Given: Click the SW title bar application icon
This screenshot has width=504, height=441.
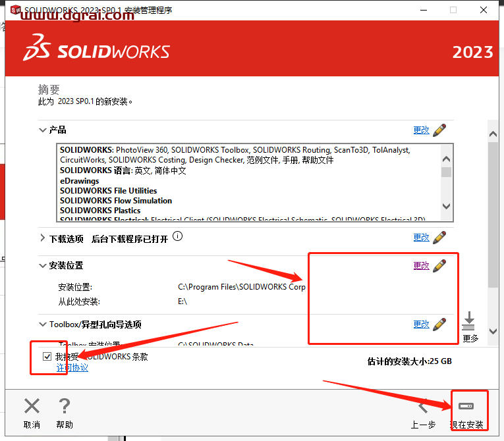Looking at the screenshot, I should point(15,10).
